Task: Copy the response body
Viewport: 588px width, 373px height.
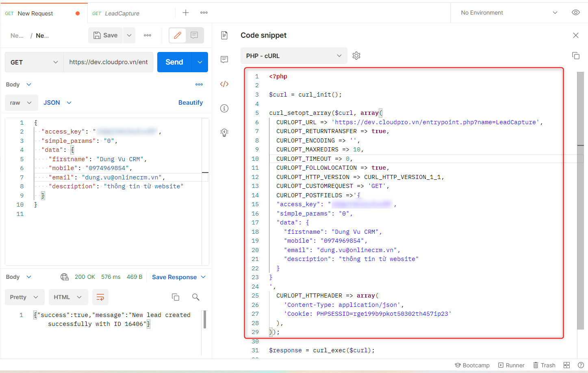Action: [x=176, y=297]
